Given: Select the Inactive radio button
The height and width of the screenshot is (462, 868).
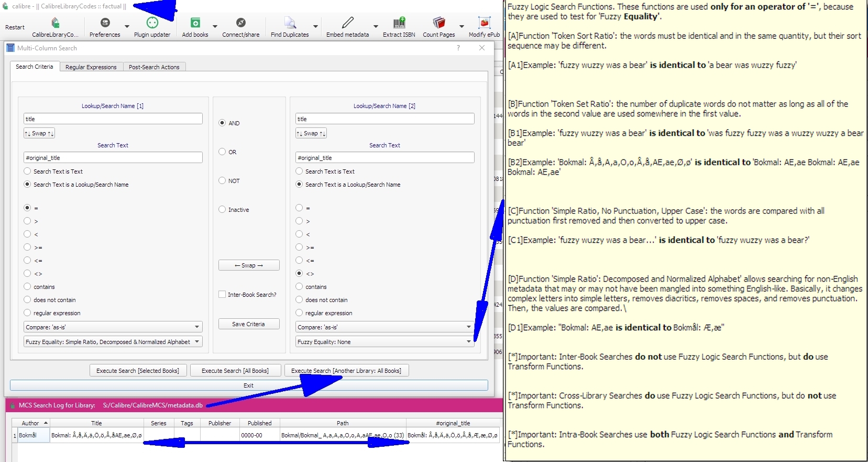Looking at the screenshot, I should coord(222,209).
